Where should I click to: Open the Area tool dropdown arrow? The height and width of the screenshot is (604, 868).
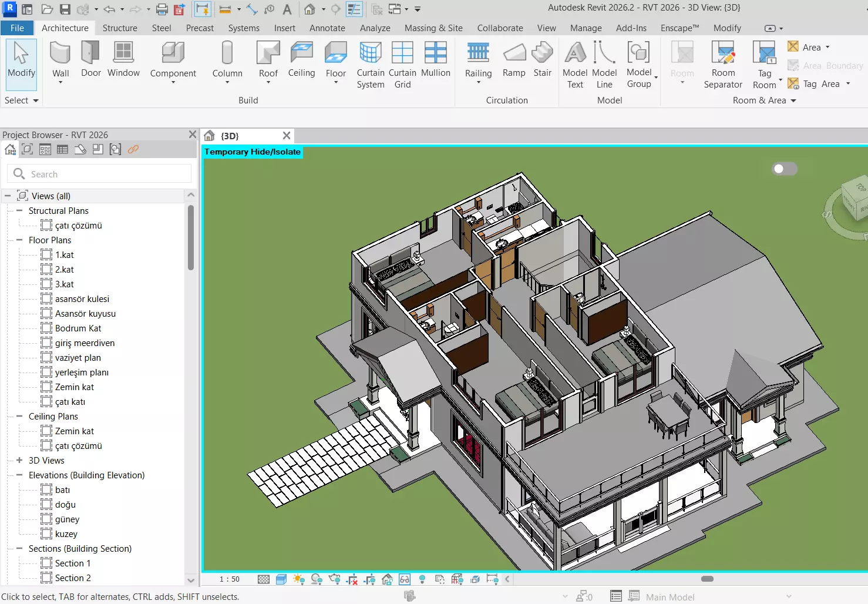click(x=827, y=47)
